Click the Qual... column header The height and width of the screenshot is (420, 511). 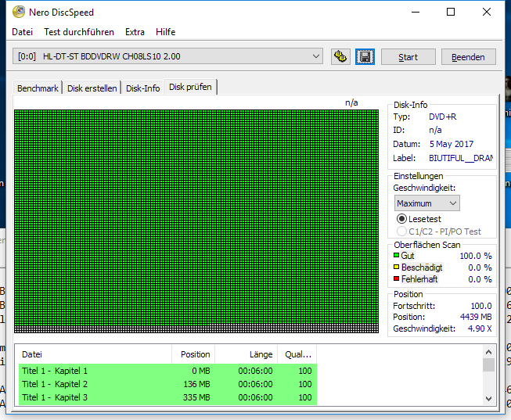tap(297, 354)
